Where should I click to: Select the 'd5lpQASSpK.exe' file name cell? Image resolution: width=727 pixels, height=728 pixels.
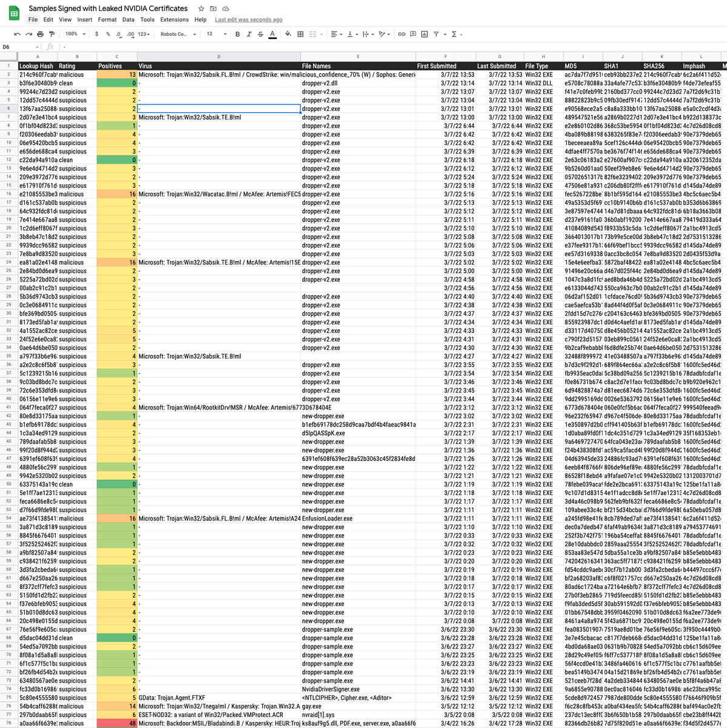[x=358, y=433]
